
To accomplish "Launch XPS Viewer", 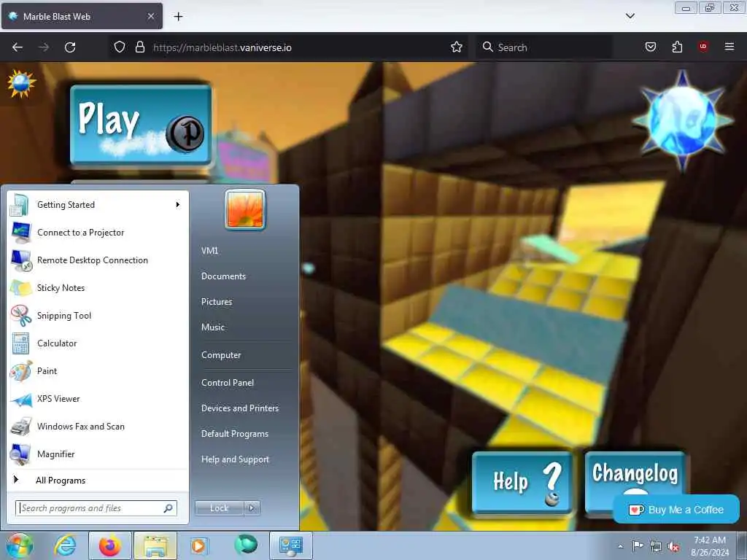I will pyautogui.click(x=98, y=399).
